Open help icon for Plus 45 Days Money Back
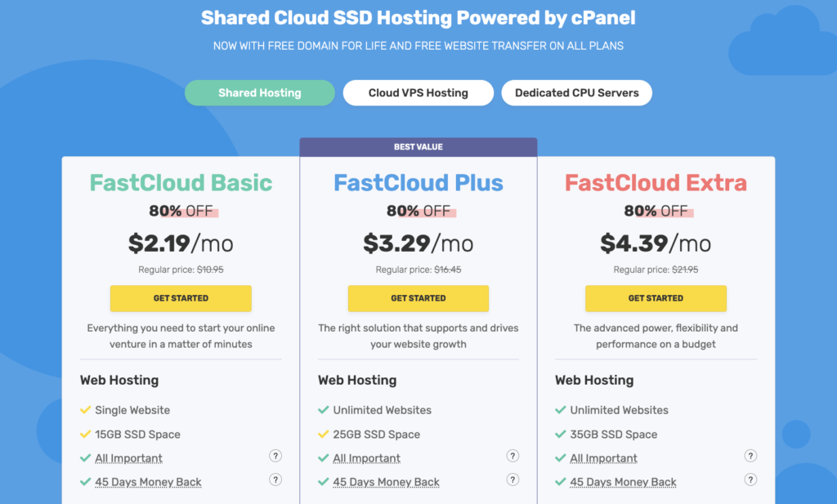This screenshot has height=504, width=837. tap(512, 479)
